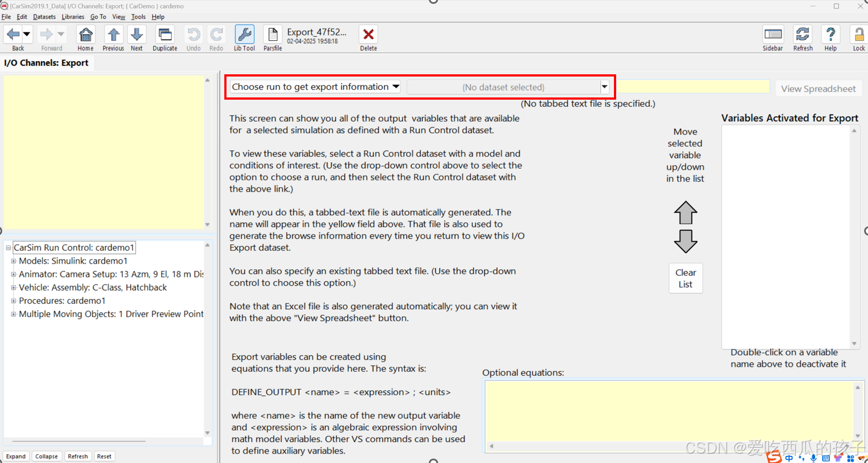The width and height of the screenshot is (868, 463).
Task: Open the File menu
Action: [6, 17]
